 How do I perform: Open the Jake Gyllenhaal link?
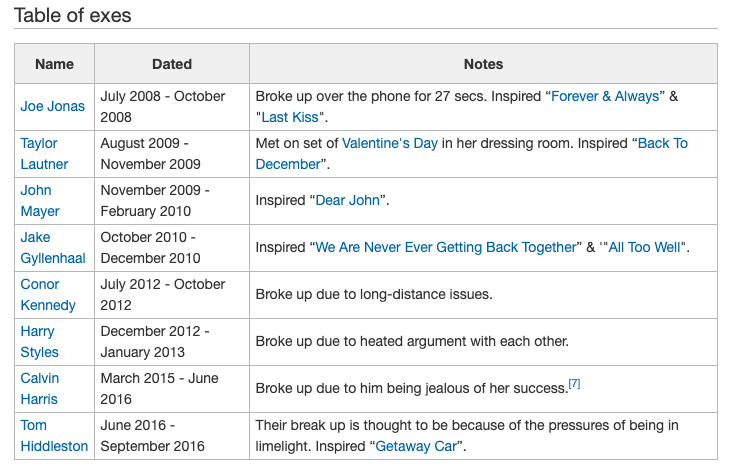(53, 248)
